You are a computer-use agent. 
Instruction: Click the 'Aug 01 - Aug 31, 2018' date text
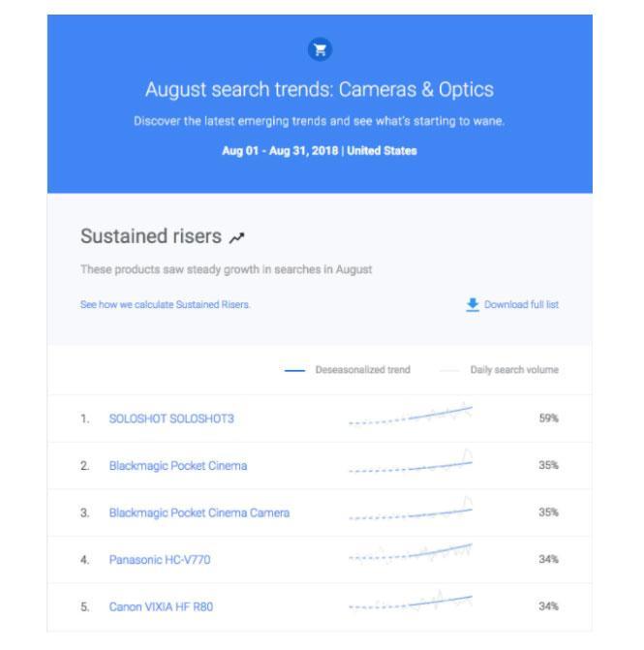pos(280,150)
